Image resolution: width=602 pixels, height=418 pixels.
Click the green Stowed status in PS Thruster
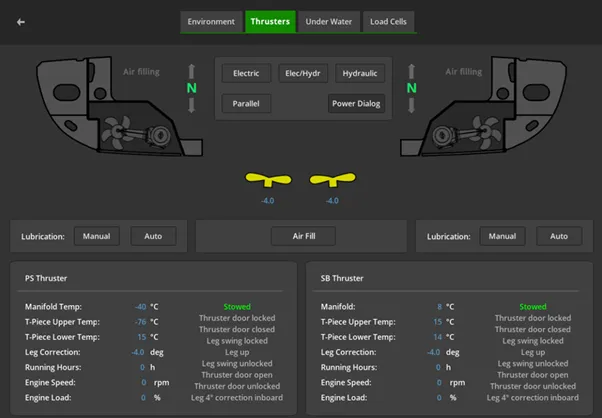pyautogui.click(x=237, y=307)
